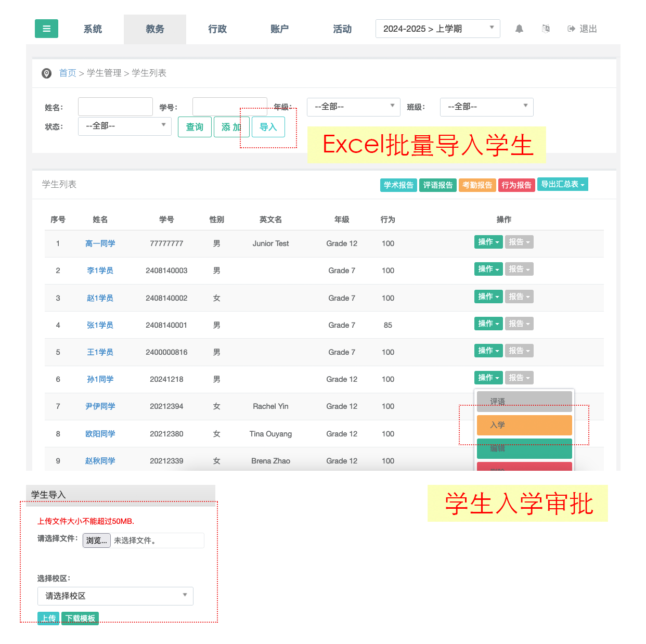Click the 考勤报告 button

(477, 185)
